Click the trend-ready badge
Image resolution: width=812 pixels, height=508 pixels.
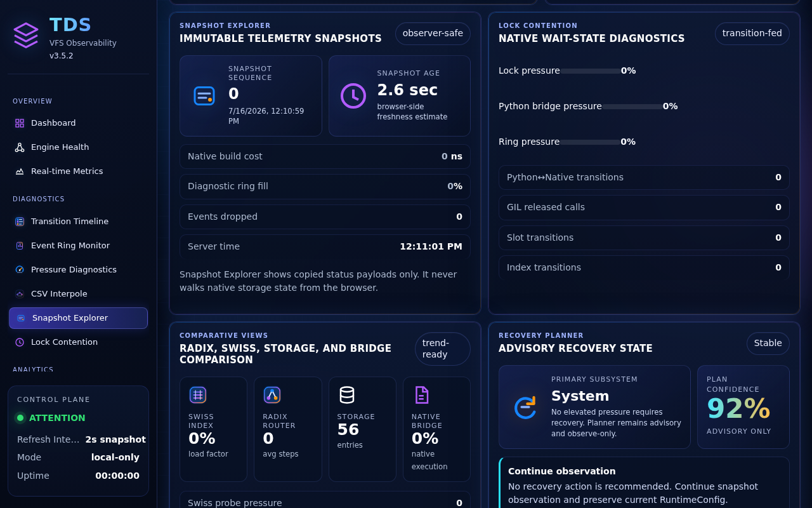click(443, 349)
